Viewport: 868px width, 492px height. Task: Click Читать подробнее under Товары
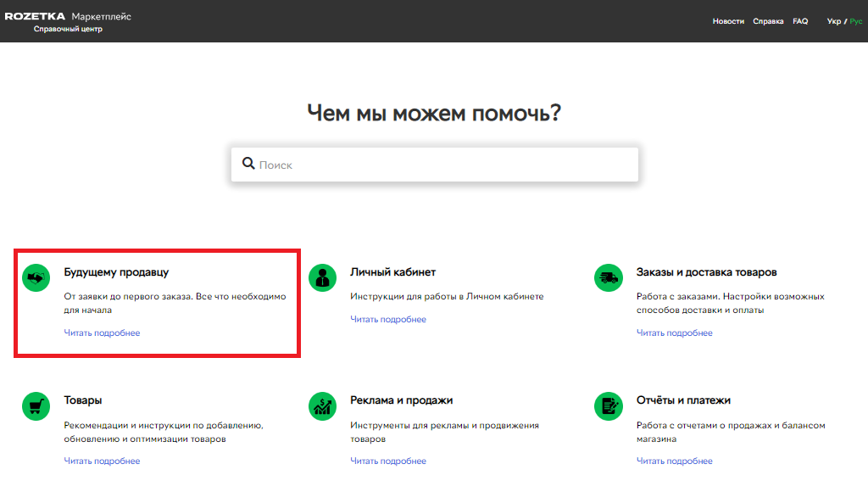[102, 461]
